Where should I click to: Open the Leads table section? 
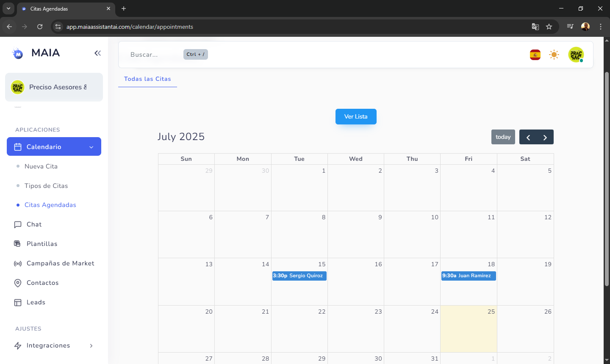pyautogui.click(x=36, y=302)
